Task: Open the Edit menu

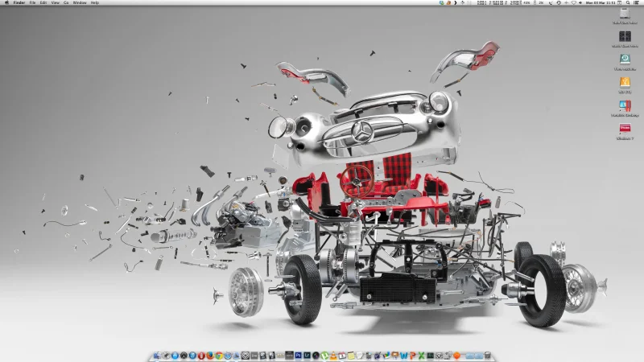Action: pos(43,2)
